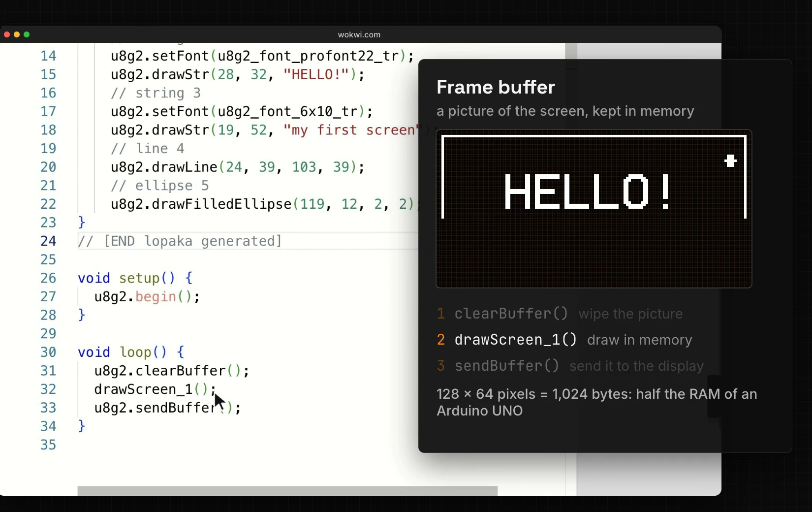Click closing brace on line 34
Viewport: 812px width, 512px height.
[82, 426]
